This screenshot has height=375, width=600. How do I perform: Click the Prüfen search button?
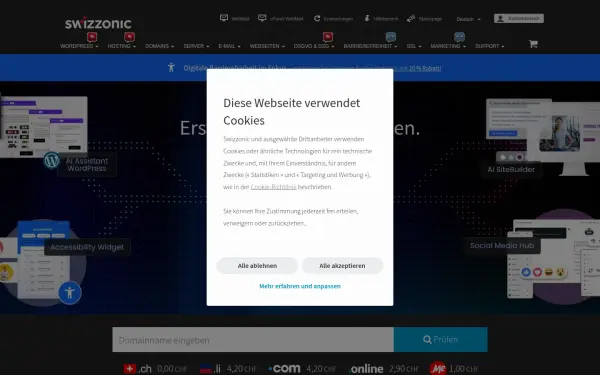pyautogui.click(x=440, y=339)
